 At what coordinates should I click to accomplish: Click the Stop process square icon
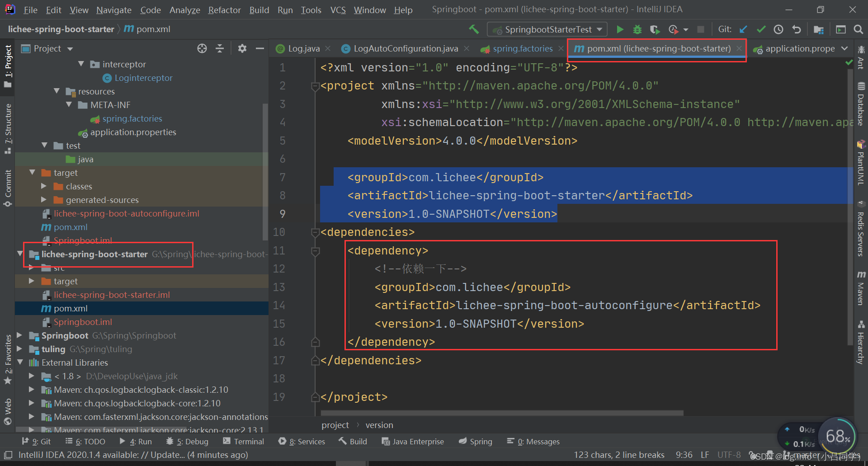tap(701, 29)
